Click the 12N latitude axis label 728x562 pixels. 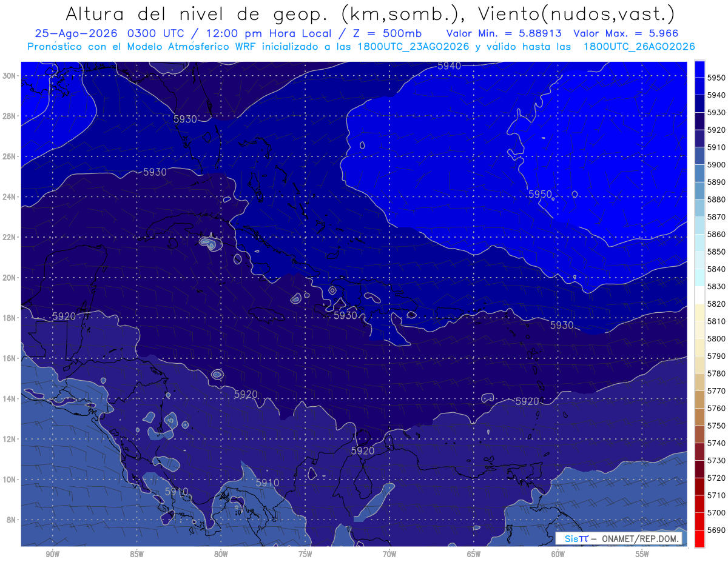pos(10,439)
